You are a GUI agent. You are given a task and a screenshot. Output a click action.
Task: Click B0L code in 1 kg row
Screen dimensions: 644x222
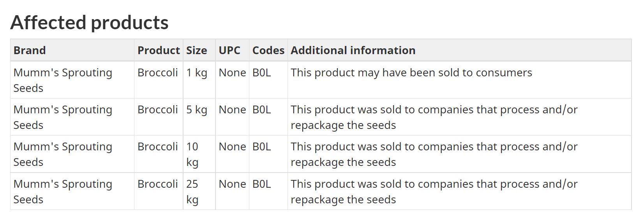261,73
